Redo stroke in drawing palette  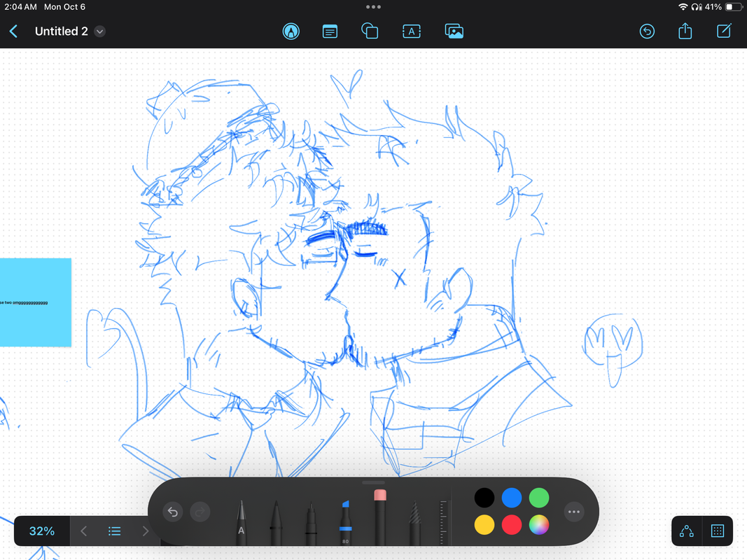(200, 512)
